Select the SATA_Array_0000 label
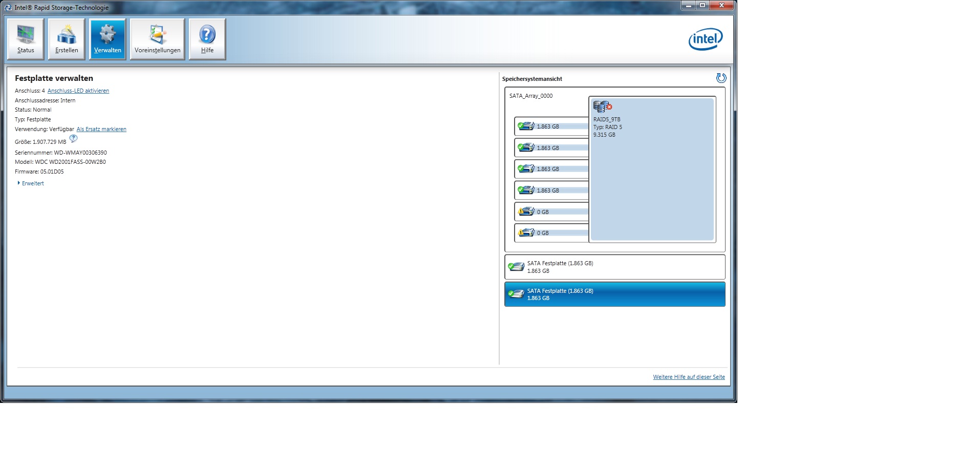Image resolution: width=980 pixels, height=470 pixels. coord(531,96)
